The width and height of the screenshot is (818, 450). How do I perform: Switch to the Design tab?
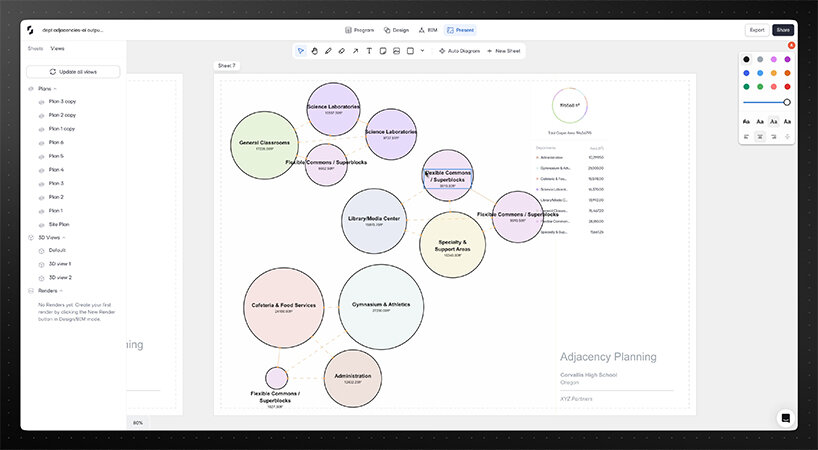pyautogui.click(x=397, y=30)
